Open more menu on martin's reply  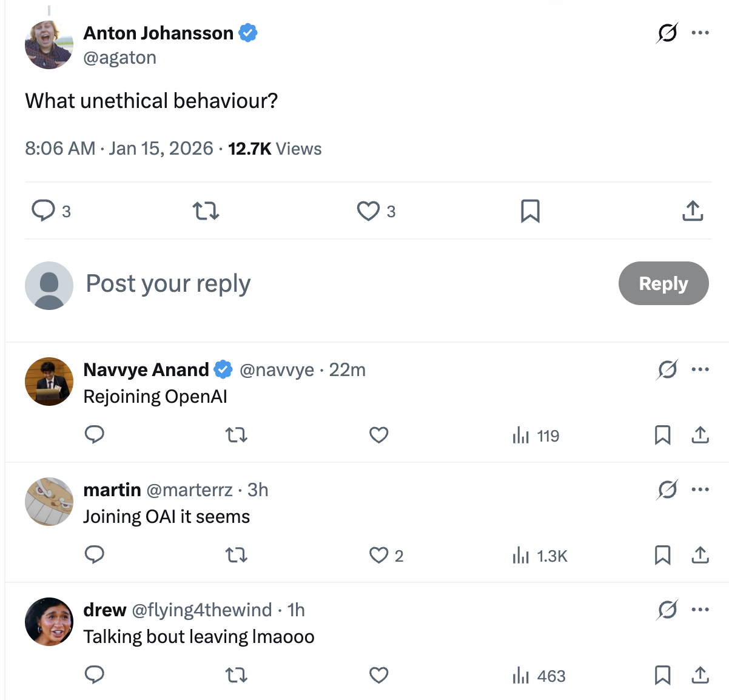point(700,490)
